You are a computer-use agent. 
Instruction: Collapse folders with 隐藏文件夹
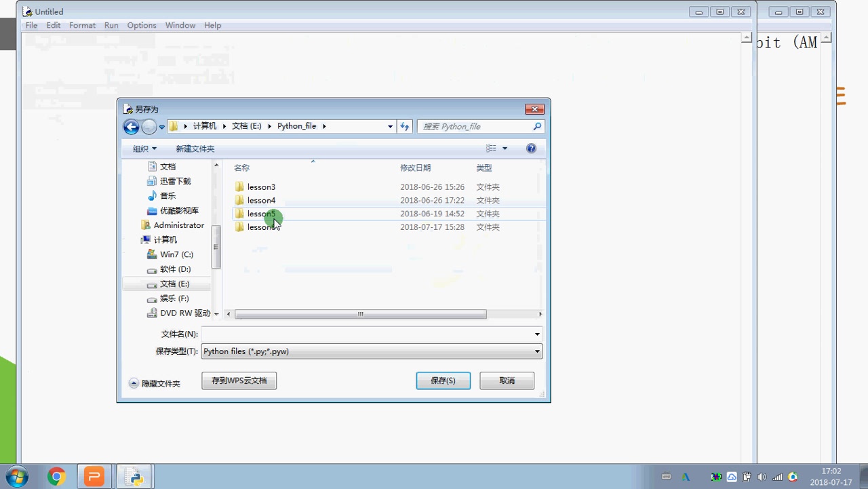[155, 383]
